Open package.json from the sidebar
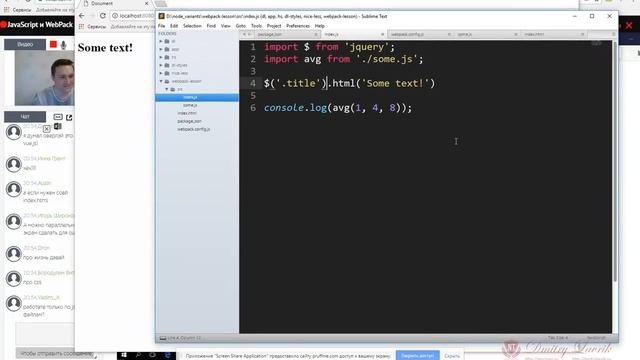The image size is (640, 360). click(189, 121)
